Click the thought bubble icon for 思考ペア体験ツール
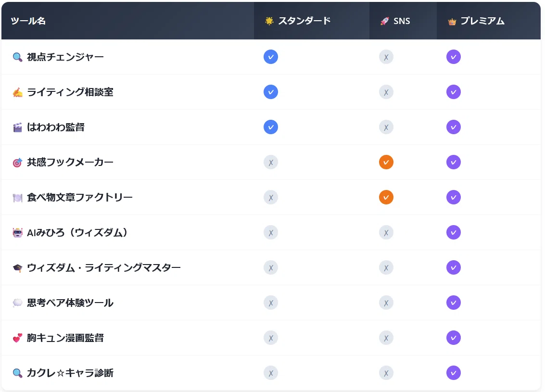 (17, 303)
